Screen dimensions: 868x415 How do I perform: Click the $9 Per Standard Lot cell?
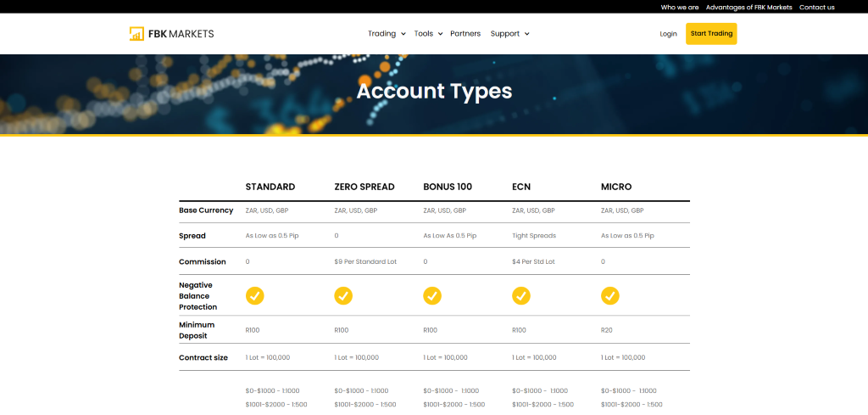tap(365, 261)
